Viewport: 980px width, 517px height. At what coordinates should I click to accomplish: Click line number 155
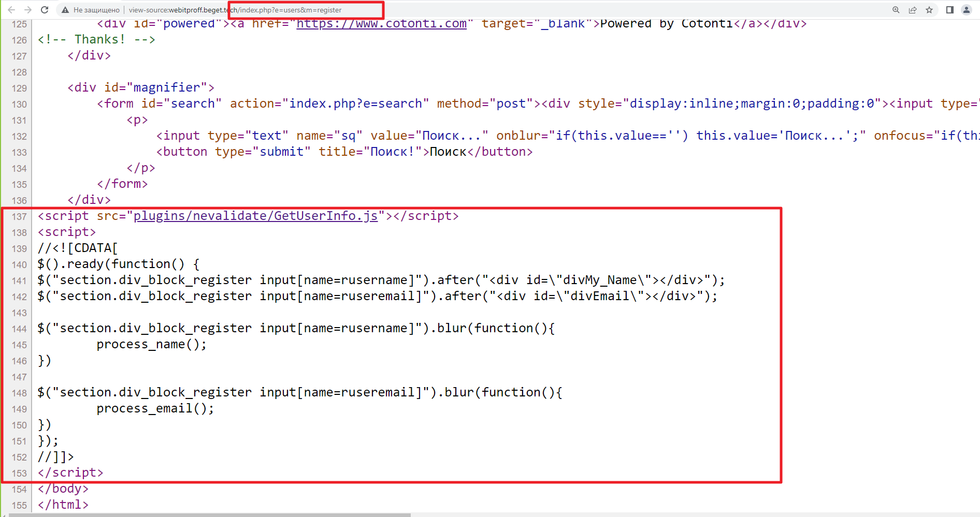pos(19,505)
